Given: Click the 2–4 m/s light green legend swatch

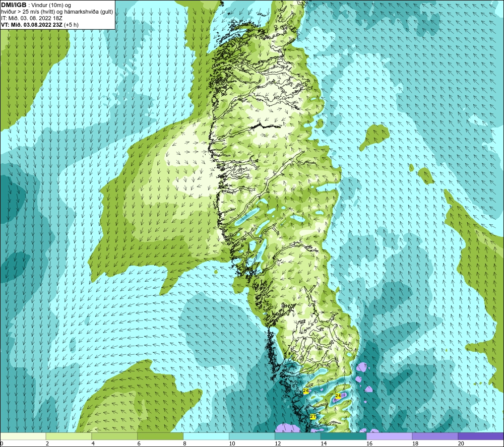Looking at the screenshot, I should pyautogui.click(x=69, y=436).
